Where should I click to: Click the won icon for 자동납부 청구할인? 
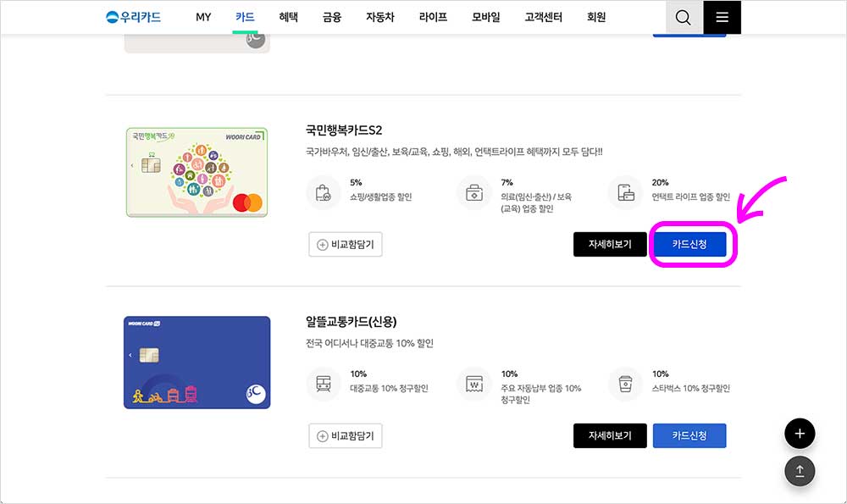(473, 385)
